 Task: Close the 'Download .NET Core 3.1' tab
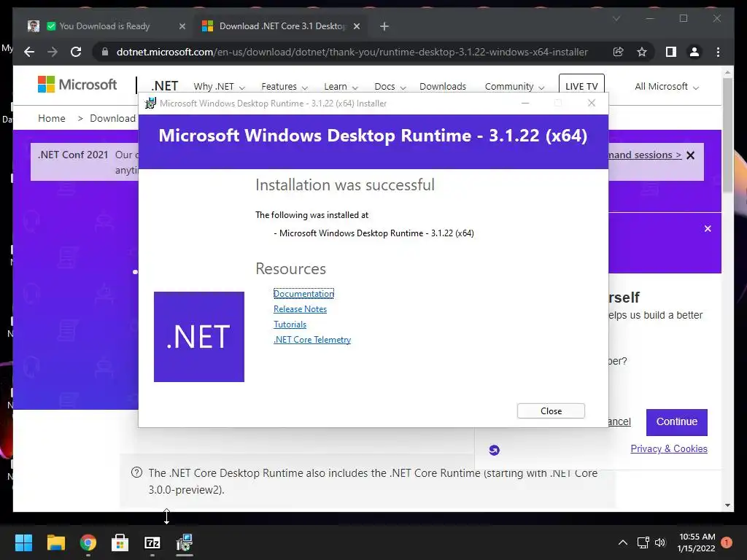(x=356, y=27)
